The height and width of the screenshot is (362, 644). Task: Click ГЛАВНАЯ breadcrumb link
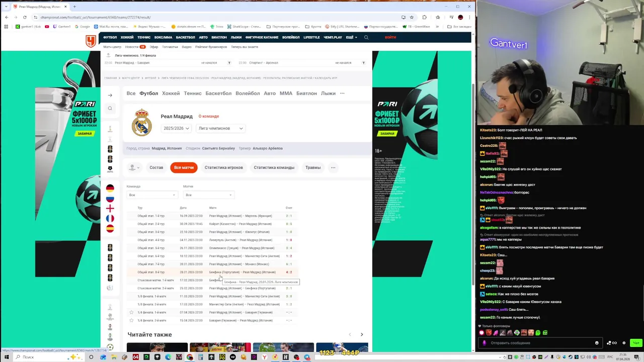pyautogui.click(x=110, y=78)
